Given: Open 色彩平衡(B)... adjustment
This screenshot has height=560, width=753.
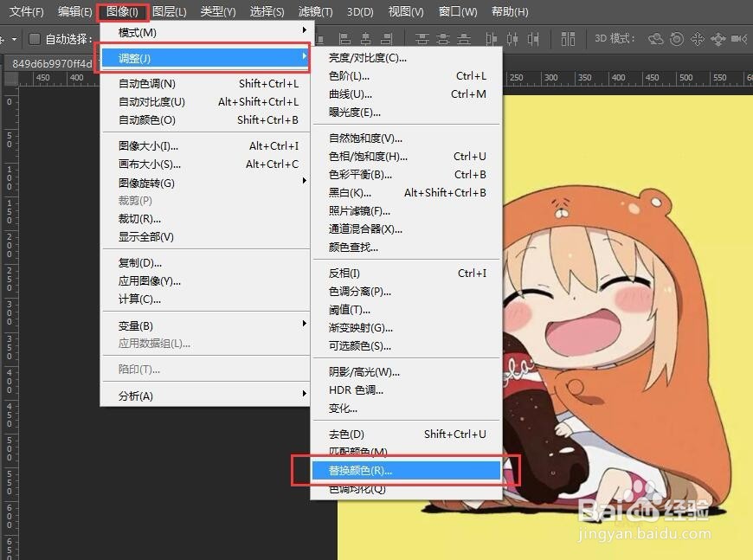Looking at the screenshot, I should click(x=406, y=175).
